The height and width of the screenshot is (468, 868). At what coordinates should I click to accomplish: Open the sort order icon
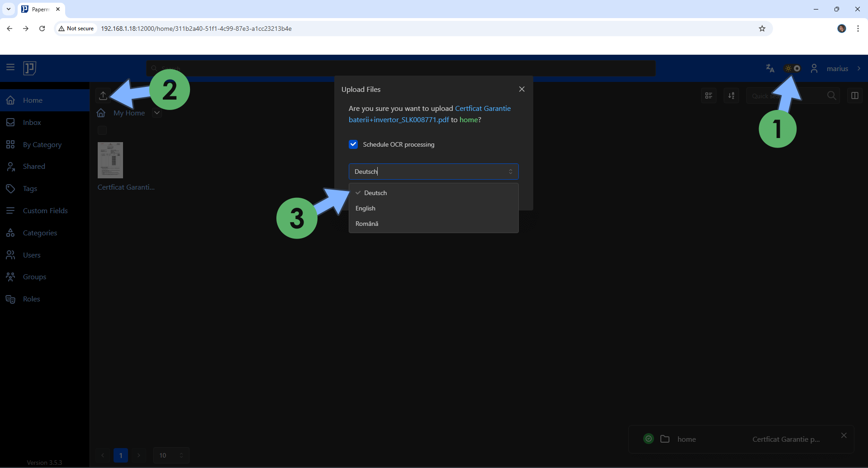731,96
